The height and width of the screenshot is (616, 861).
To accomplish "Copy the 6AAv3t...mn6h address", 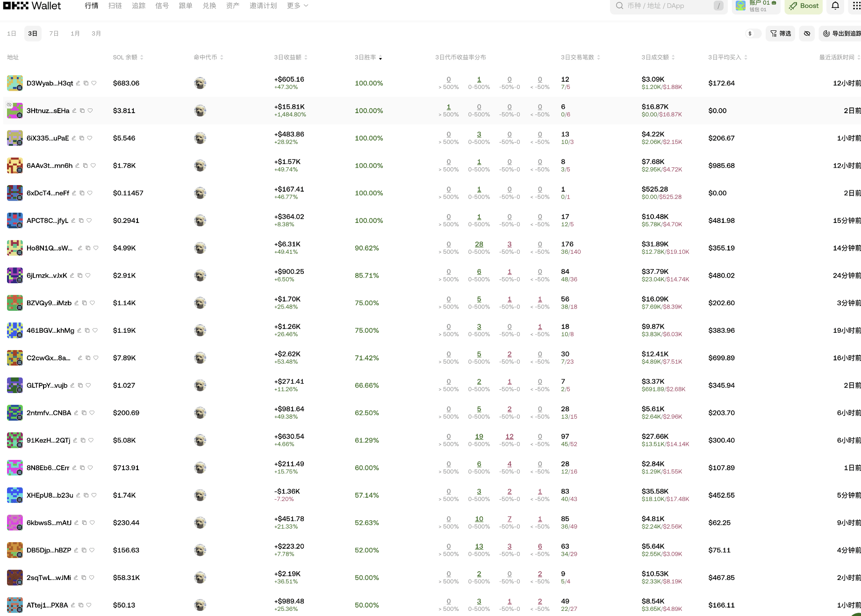I will pos(86,165).
